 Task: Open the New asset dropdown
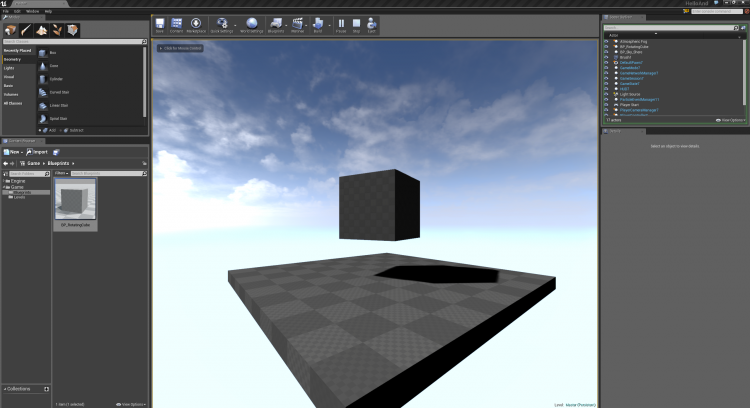click(x=13, y=152)
